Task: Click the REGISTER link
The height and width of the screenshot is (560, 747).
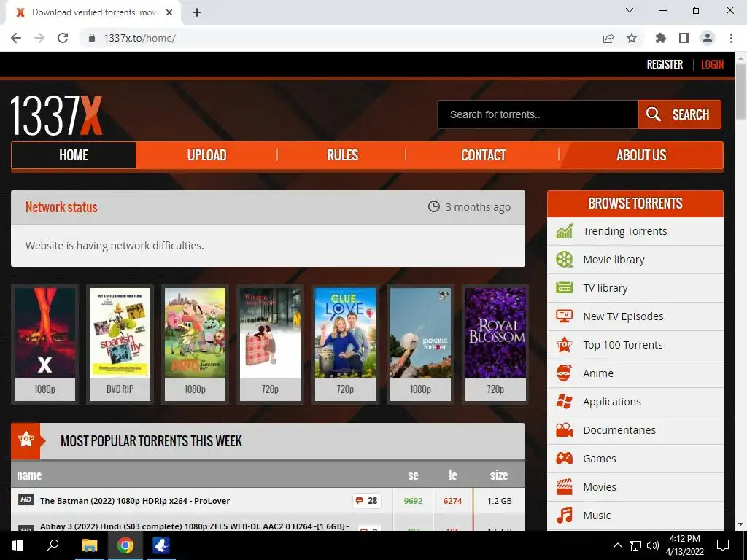Action: tap(665, 64)
